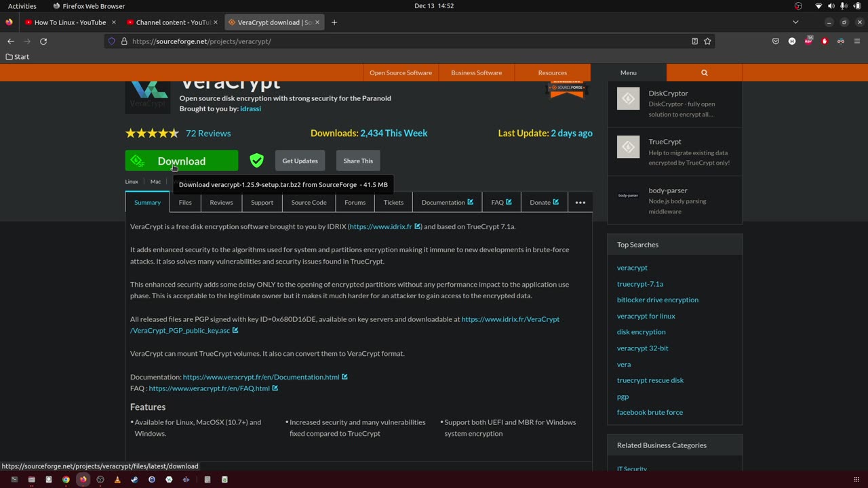This screenshot has height=488, width=868.
Task: Click the SourceForge search magnifier
Action: pyautogui.click(x=705, y=73)
